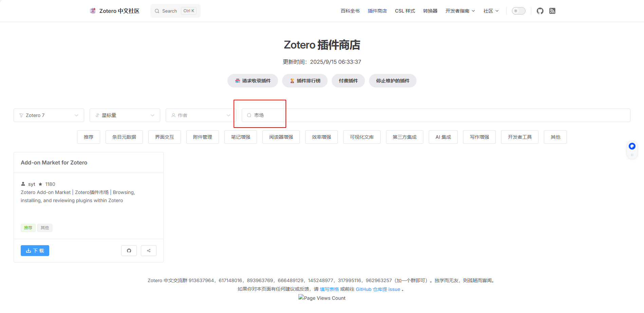Open the Zotero 7 version dropdown
This screenshot has width=644, height=313.
coord(49,115)
